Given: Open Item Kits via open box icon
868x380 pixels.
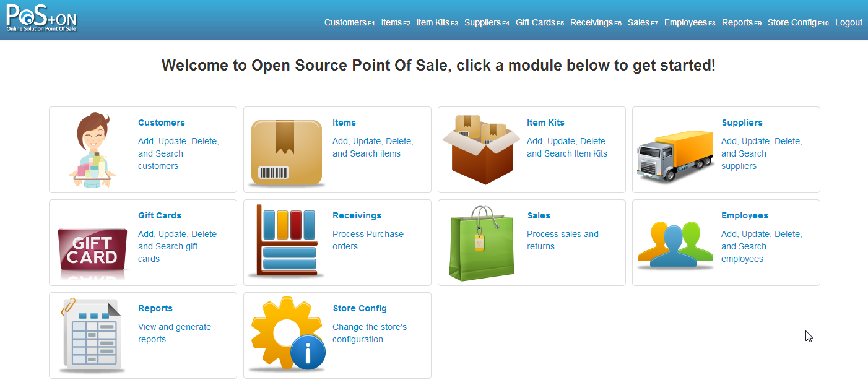Looking at the screenshot, I should click(x=478, y=149).
